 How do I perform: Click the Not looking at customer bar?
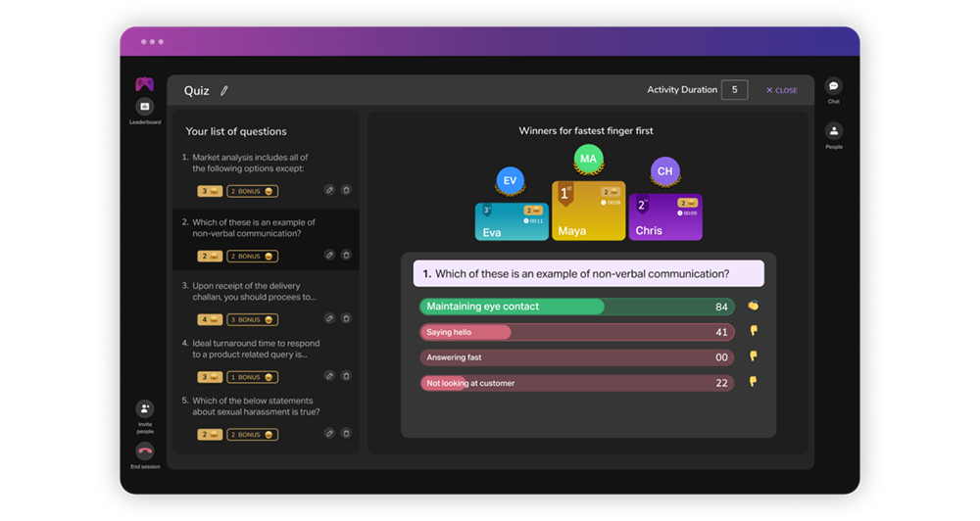coord(576,383)
